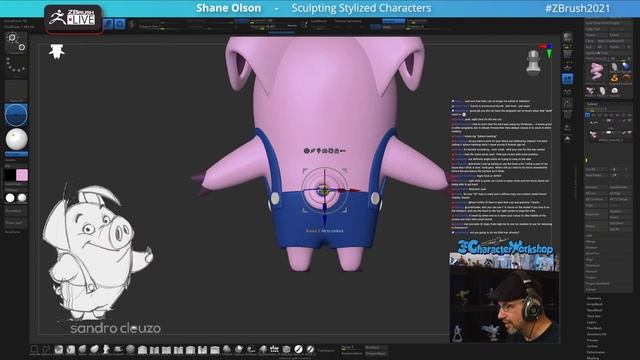
Task: Open the Deformation sub-palette
Action: 596,352
